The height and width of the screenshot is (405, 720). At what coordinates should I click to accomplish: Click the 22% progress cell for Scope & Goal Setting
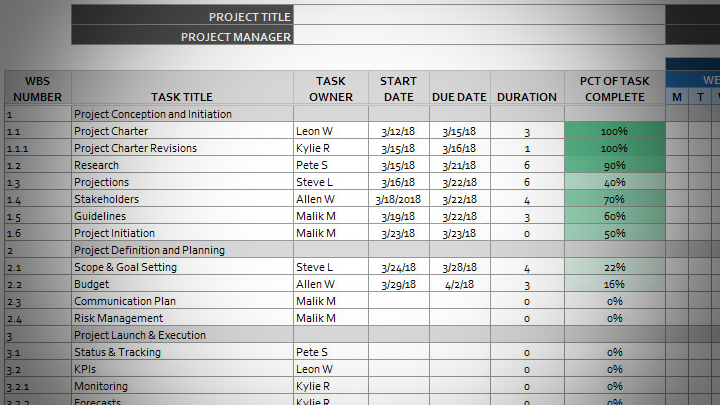pos(614,267)
